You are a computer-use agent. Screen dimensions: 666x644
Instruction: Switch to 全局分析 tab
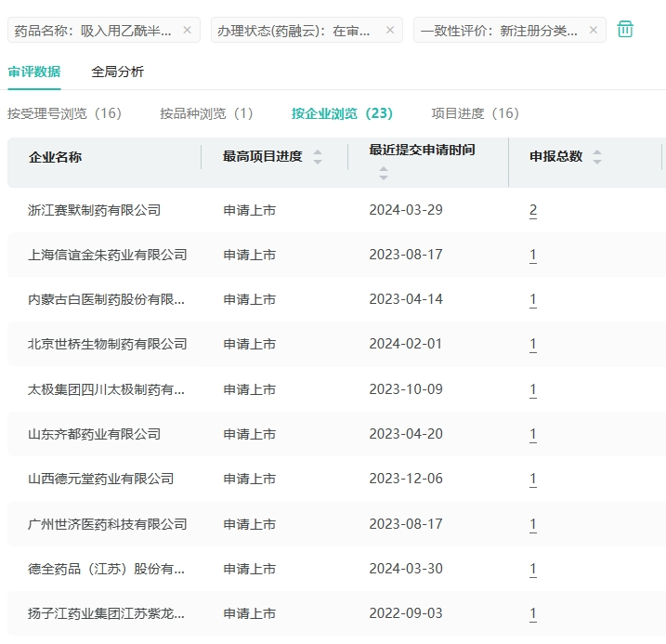click(118, 72)
